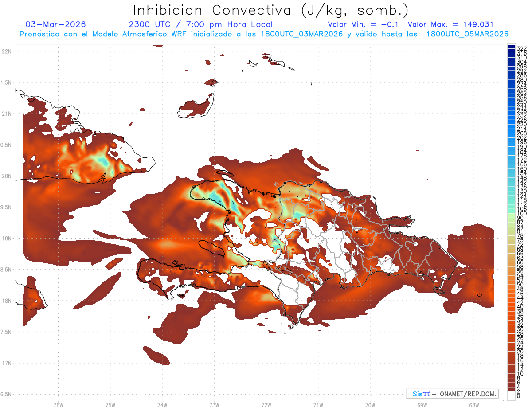Click the white 0 swatch at colorbar bottom
The height and width of the screenshot is (411, 532).
(x=511, y=396)
